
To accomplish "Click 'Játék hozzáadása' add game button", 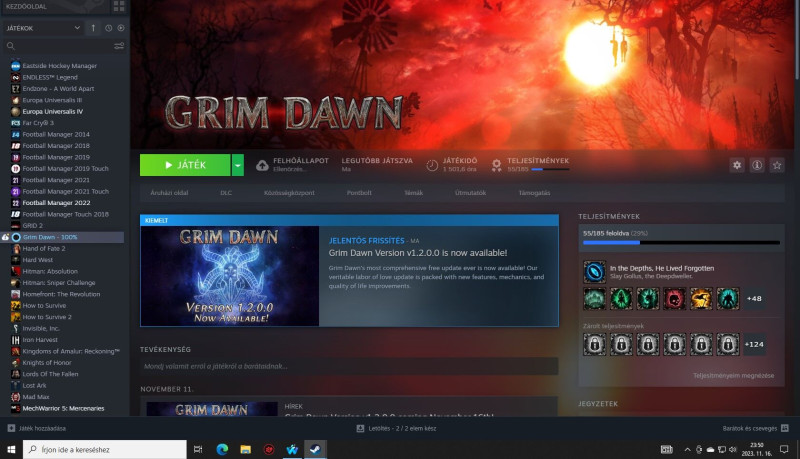I will tap(37, 428).
